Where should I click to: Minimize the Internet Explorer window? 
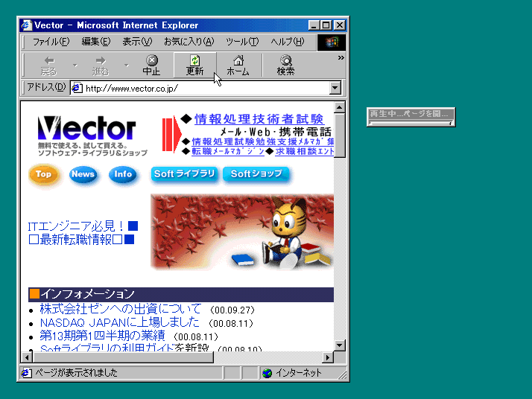[x=314, y=25]
